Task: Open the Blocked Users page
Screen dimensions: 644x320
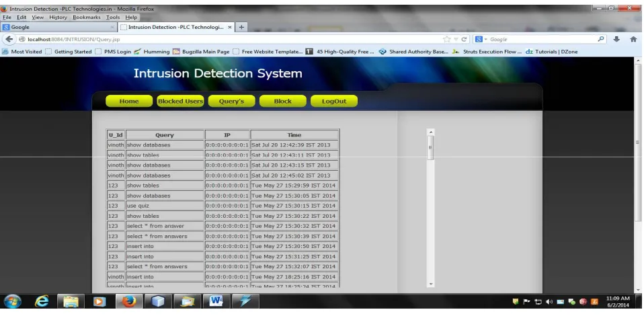Action: pos(180,101)
